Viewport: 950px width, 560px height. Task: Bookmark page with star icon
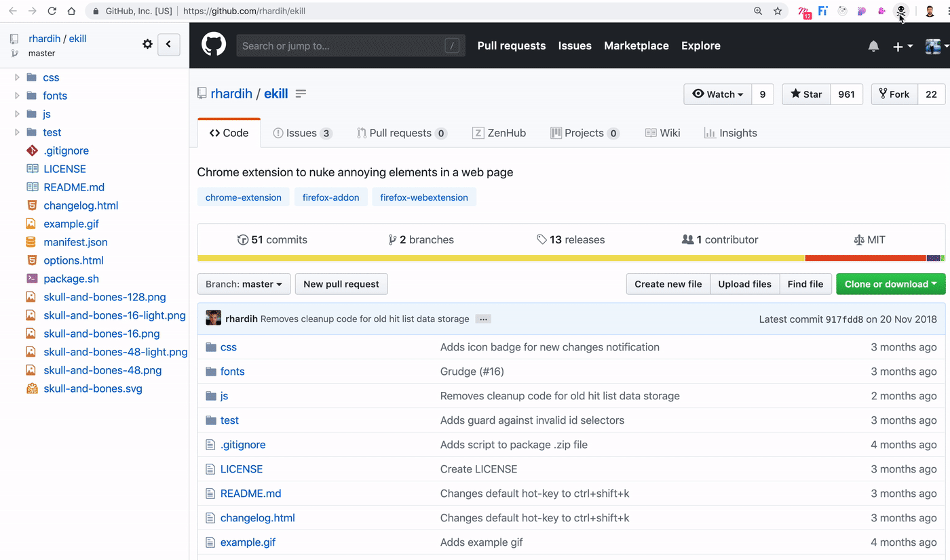click(778, 11)
